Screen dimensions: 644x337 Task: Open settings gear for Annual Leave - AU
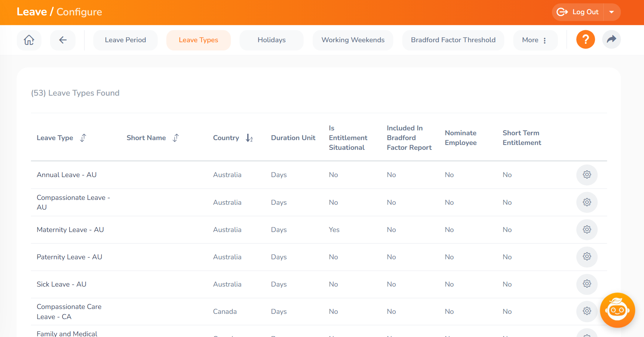pos(587,175)
